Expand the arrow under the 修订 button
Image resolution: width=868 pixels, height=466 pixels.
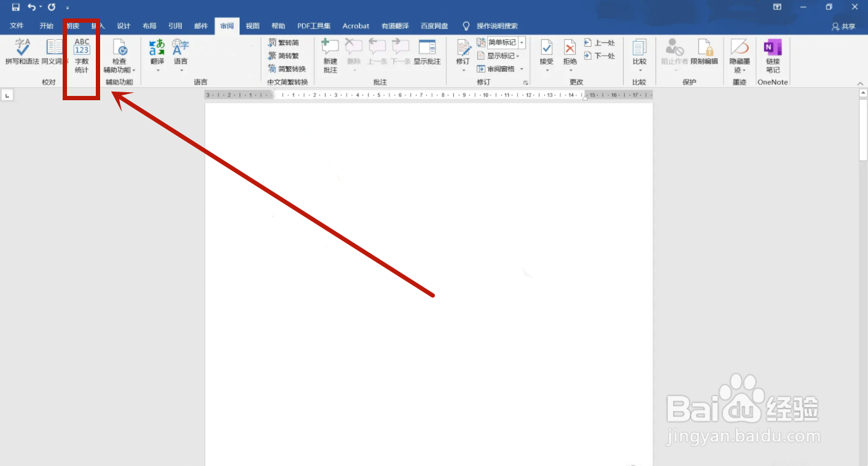463,70
